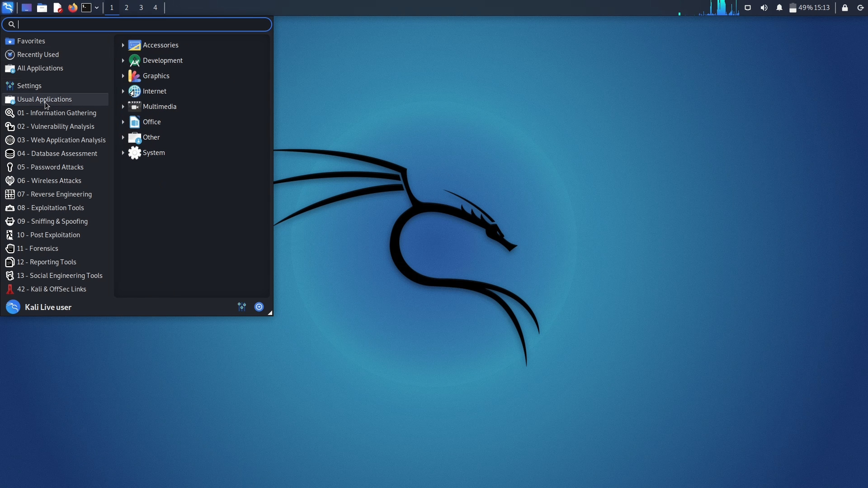
Task: Open Recently Used category
Action: point(56,55)
